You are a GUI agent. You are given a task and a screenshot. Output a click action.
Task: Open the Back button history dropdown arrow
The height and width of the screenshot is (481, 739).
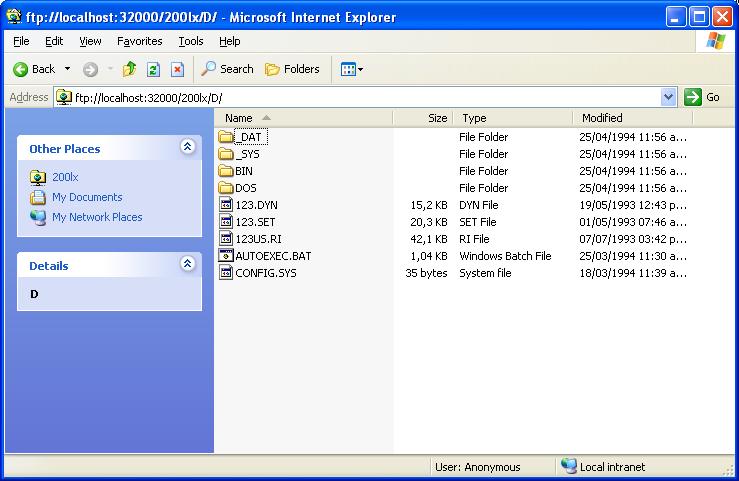click(x=68, y=69)
